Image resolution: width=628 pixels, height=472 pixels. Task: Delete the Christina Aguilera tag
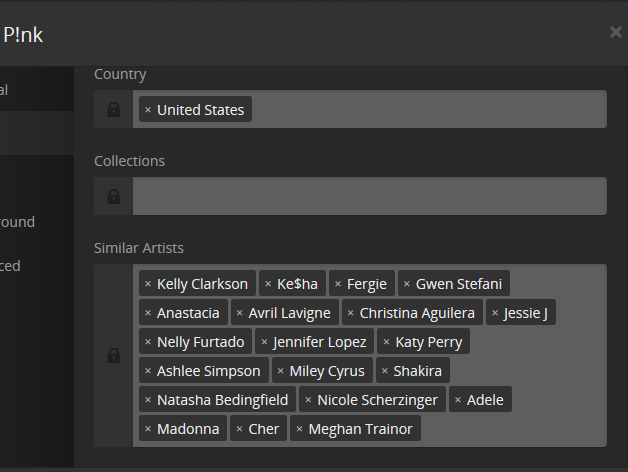[x=351, y=313]
